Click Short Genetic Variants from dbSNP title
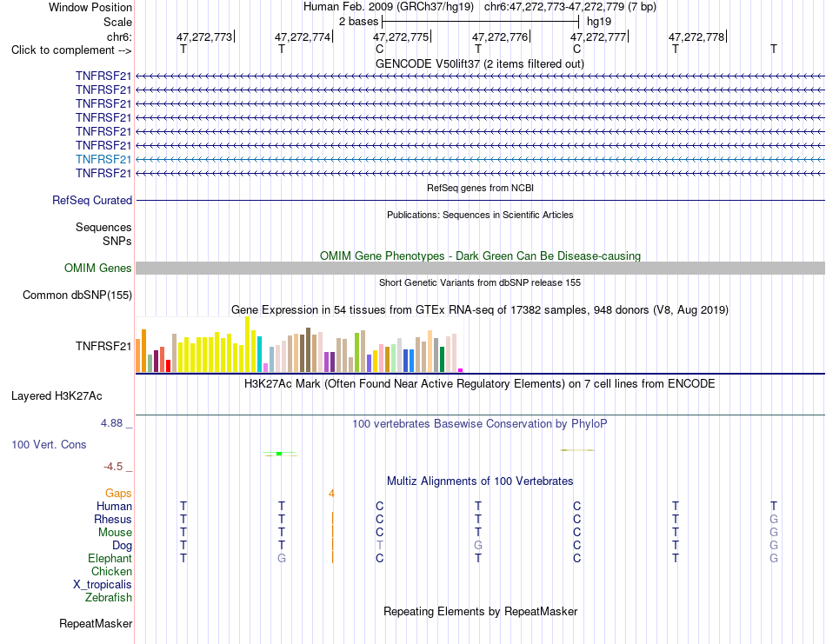This screenshot has width=826, height=644. click(480, 282)
